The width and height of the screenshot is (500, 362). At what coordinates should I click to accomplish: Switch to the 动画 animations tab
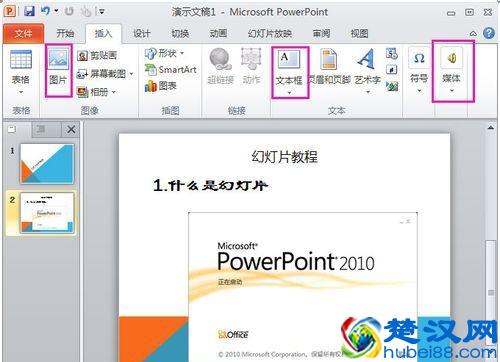218,33
